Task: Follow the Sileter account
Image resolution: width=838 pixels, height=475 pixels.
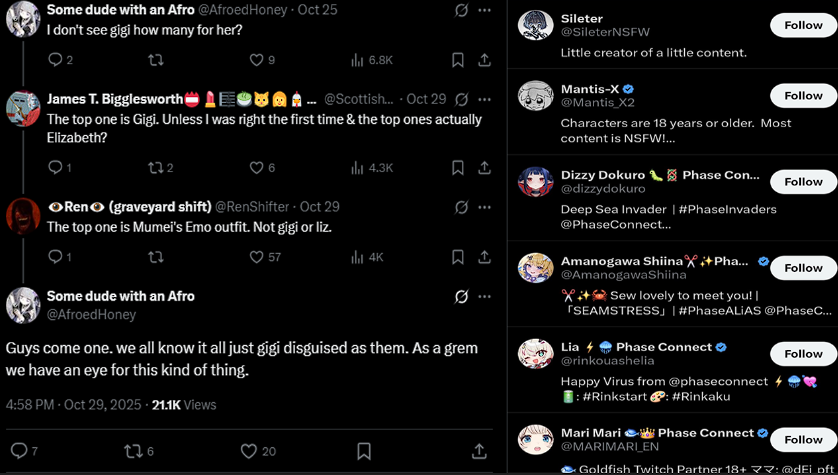Action: point(803,25)
